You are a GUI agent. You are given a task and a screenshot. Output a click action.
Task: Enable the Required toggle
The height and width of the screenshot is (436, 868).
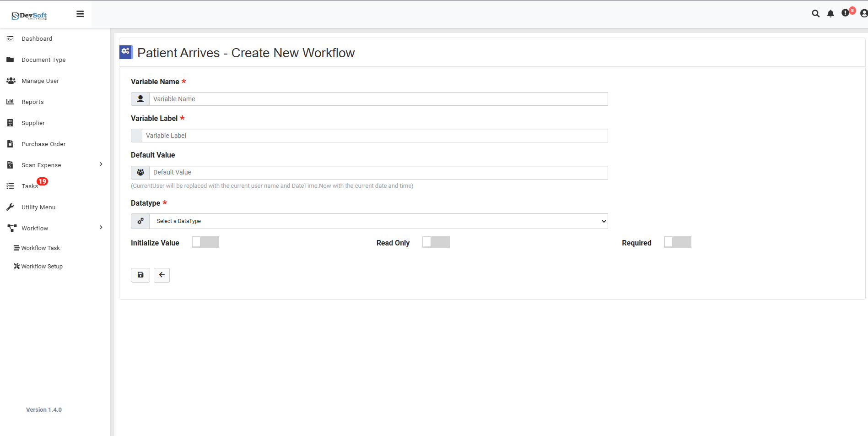tap(677, 242)
